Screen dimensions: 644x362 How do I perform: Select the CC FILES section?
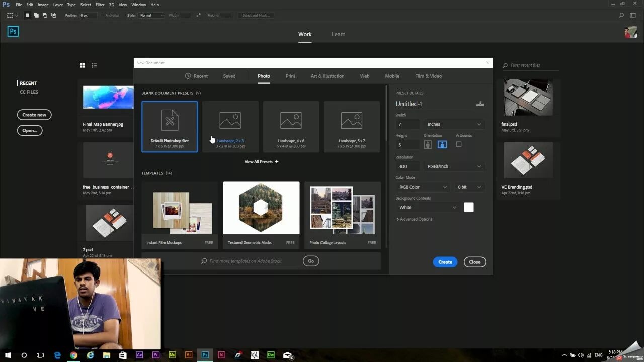click(29, 92)
